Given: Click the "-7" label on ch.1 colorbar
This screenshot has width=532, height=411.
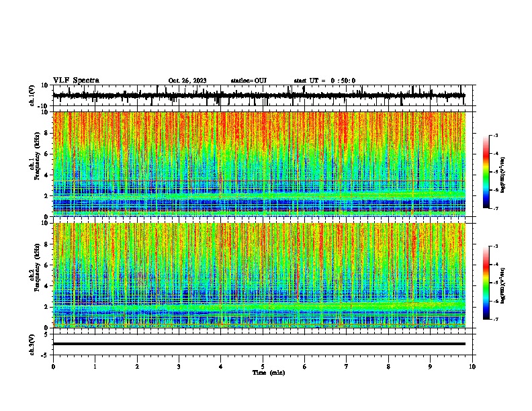Looking at the screenshot, I should (x=496, y=209).
